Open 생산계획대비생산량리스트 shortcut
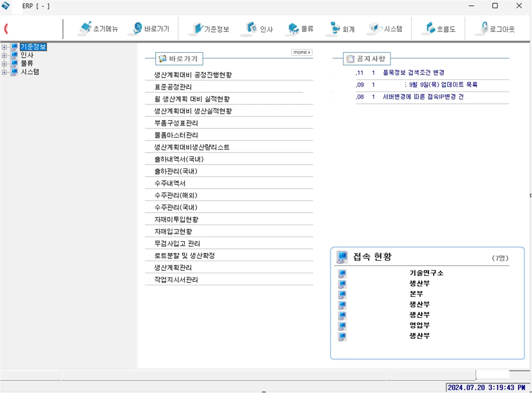 [192, 147]
